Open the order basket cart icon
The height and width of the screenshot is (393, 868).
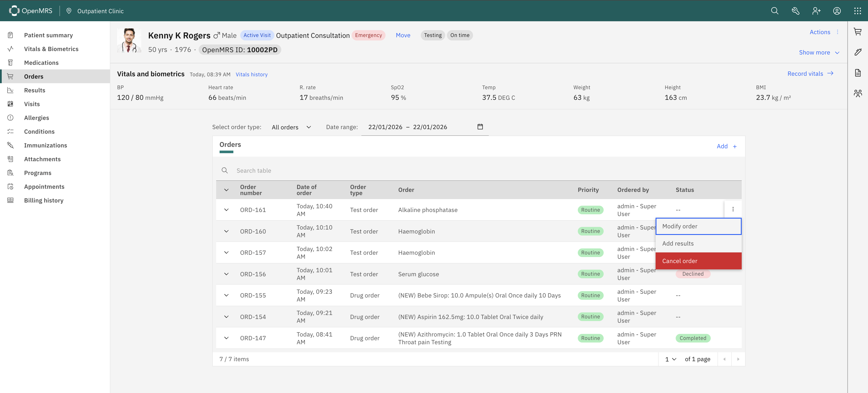(x=858, y=32)
